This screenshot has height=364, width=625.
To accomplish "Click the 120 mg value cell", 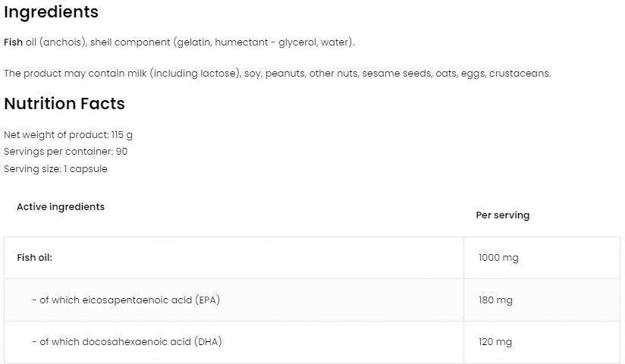I will pos(495,343).
